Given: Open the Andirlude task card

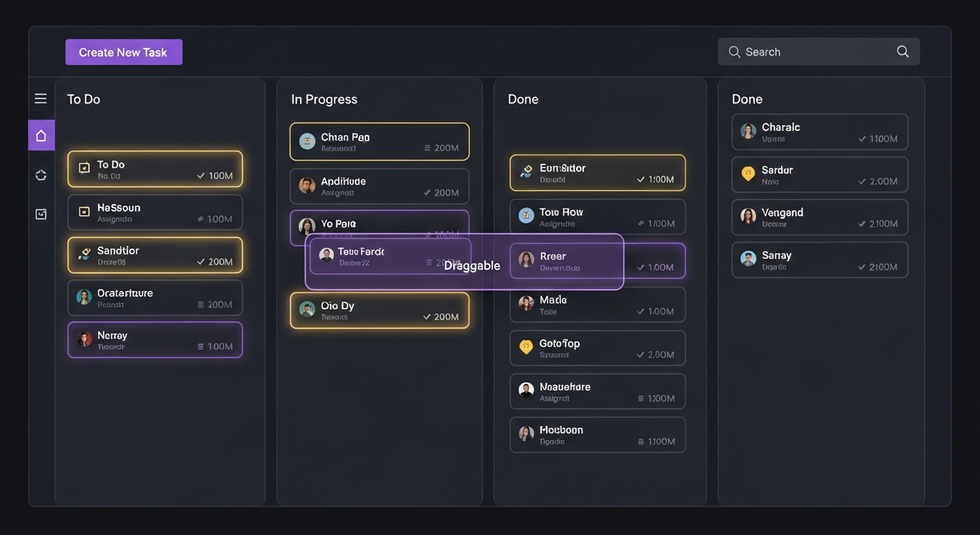Looking at the screenshot, I should point(379,186).
